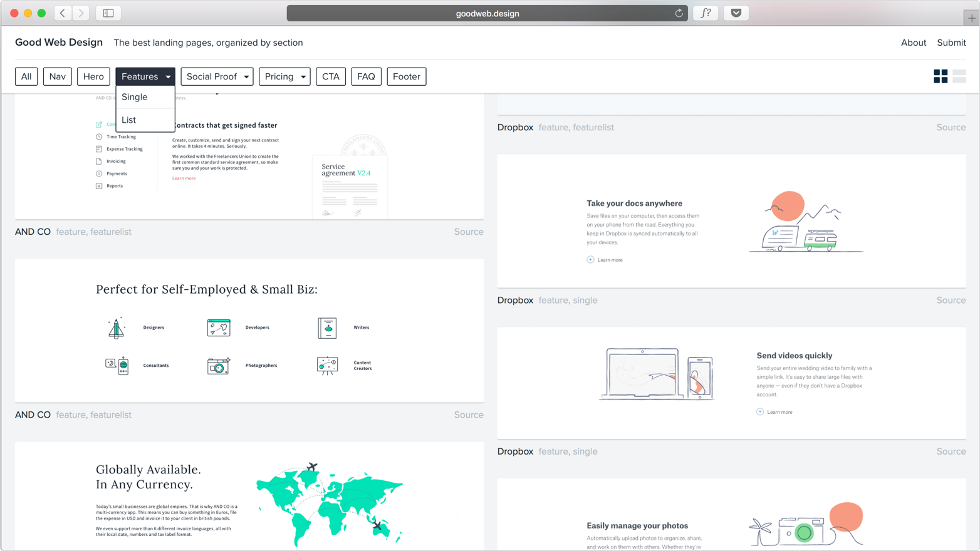The width and height of the screenshot is (980, 551).
Task: Choose List from the Features menu
Action: click(145, 120)
